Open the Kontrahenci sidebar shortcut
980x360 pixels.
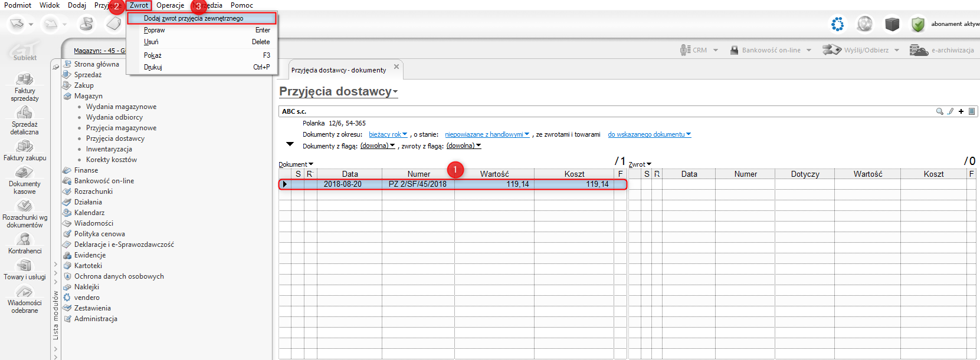click(x=25, y=243)
